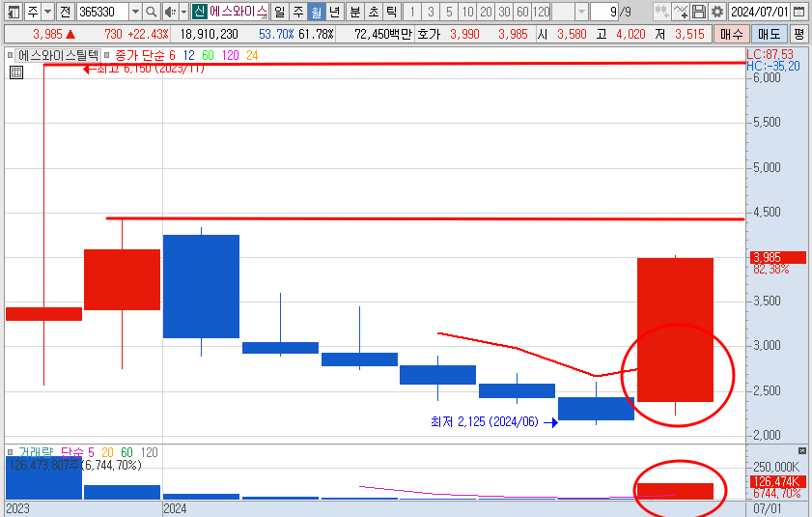Click the 6-period moving average label
This screenshot has width=812, height=517.
coord(172,55)
